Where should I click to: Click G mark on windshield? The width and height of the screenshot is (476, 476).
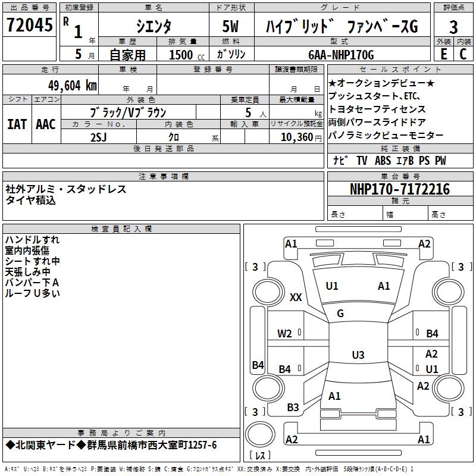340,314
